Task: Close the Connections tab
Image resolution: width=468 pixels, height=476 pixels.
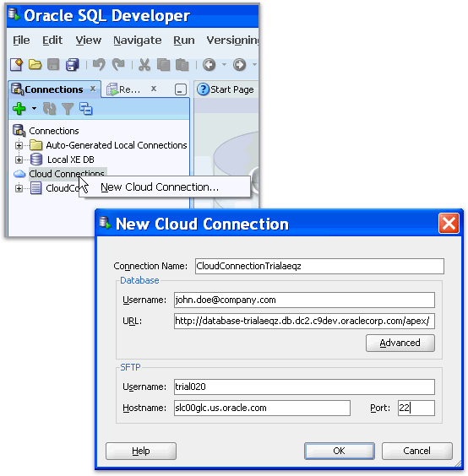Action: pos(93,89)
